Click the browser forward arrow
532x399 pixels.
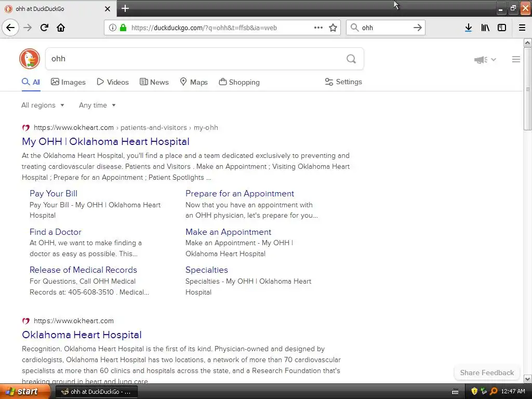click(28, 28)
